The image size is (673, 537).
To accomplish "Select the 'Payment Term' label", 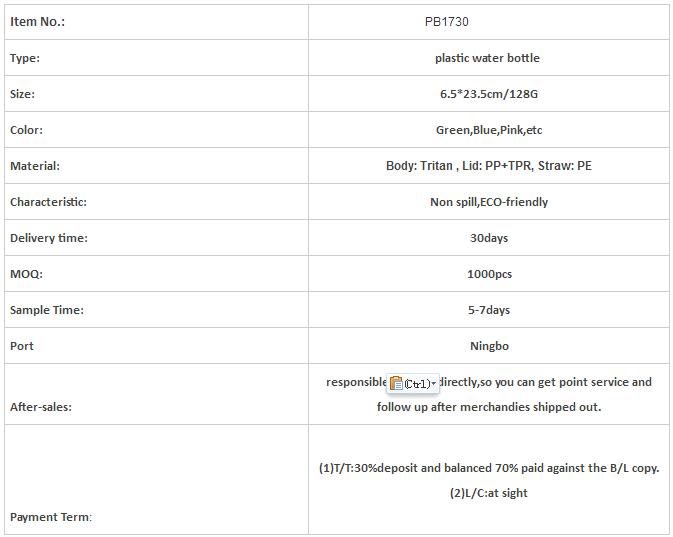I will click(50, 517).
